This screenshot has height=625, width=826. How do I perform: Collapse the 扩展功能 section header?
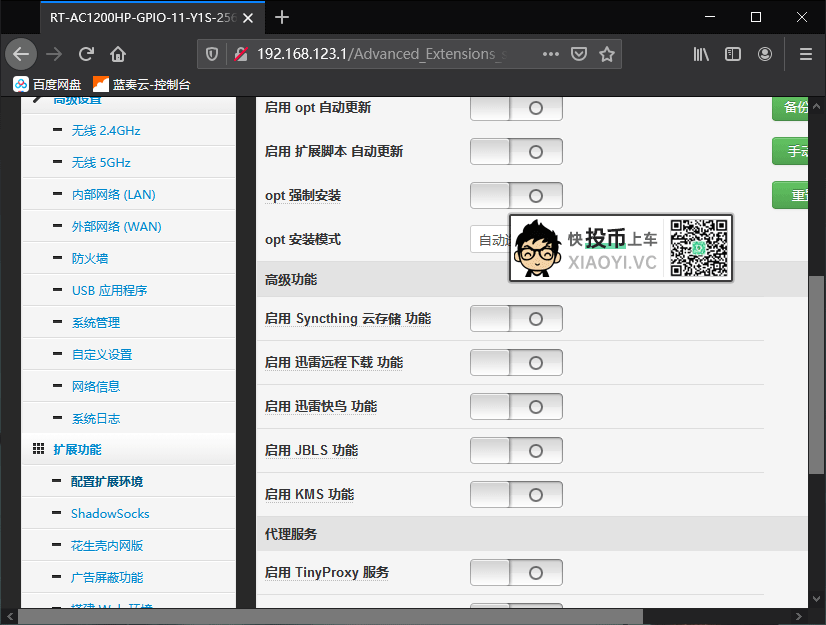click(129, 449)
